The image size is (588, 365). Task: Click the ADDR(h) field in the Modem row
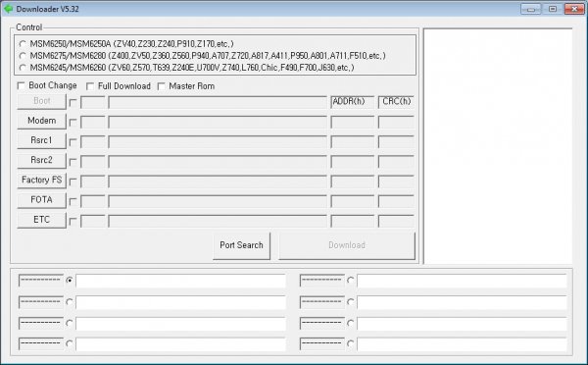coord(353,122)
